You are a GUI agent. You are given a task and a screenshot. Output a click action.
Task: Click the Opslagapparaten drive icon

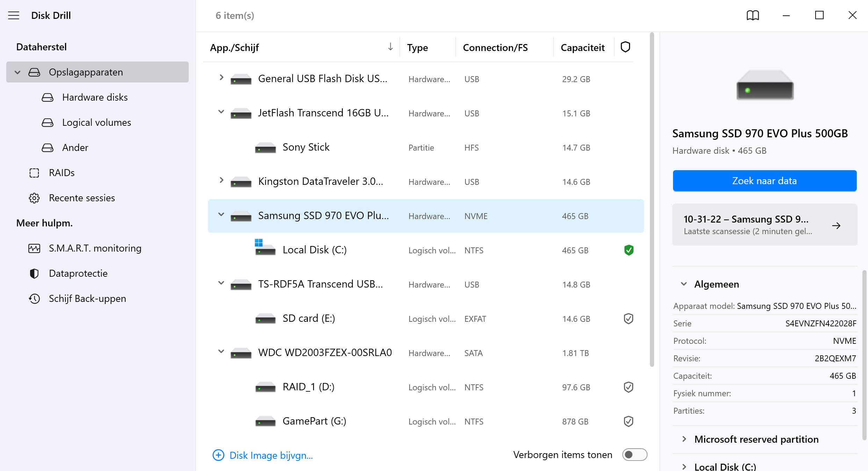(x=34, y=72)
